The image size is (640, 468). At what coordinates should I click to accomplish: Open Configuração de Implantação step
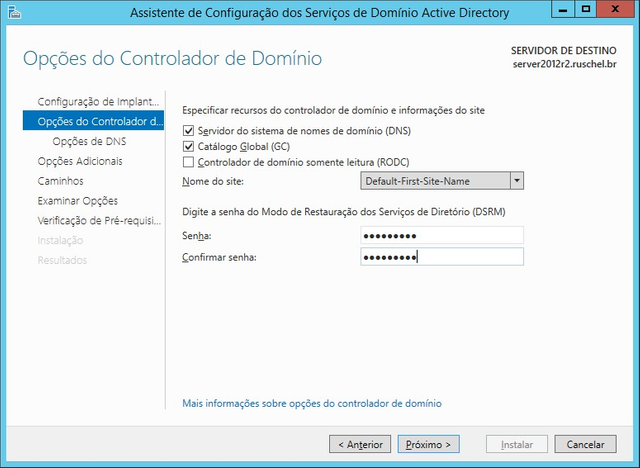[x=98, y=102]
